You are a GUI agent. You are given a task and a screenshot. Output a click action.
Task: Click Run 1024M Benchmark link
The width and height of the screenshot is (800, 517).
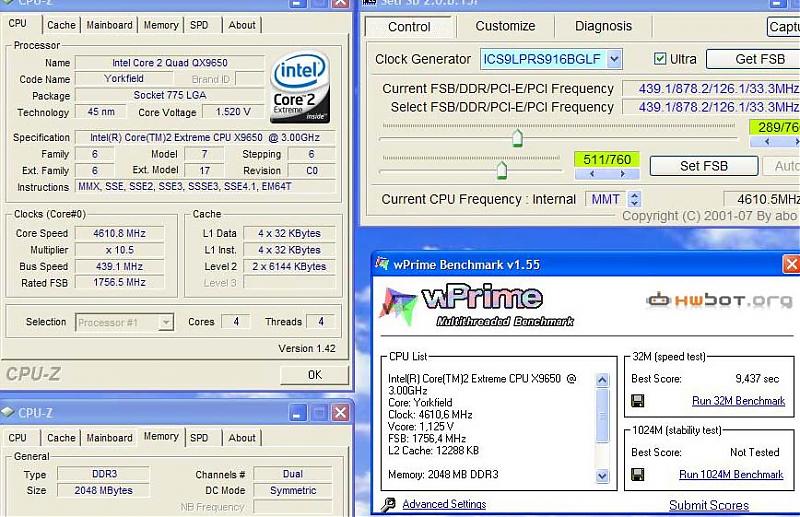click(x=731, y=475)
